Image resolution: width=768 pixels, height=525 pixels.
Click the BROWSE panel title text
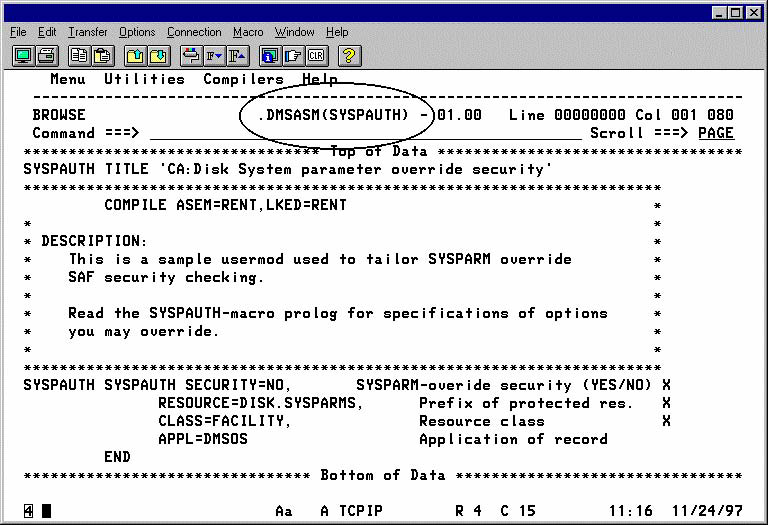pyautogui.click(x=59, y=115)
